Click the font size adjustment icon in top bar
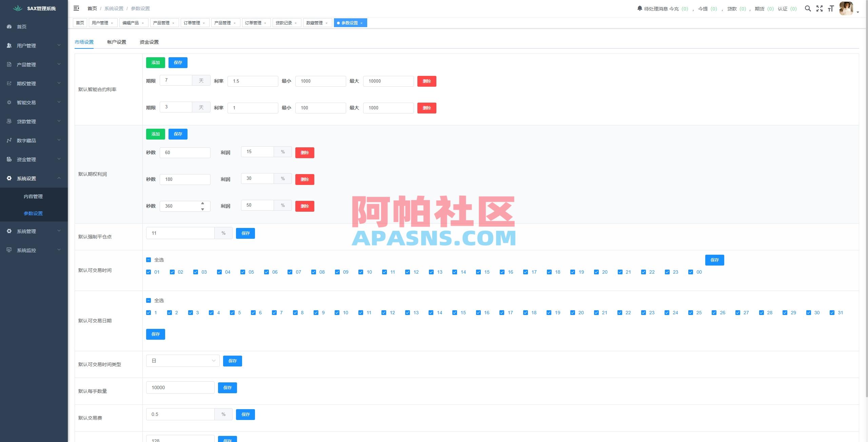868x442 pixels. coord(831,8)
